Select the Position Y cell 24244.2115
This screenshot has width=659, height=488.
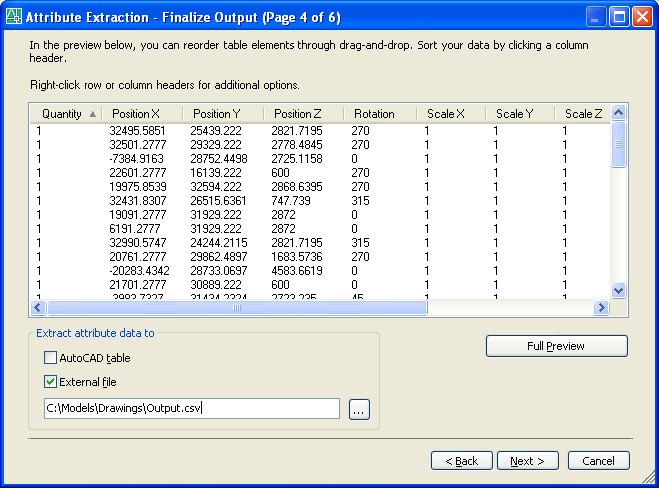click(219, 243)
